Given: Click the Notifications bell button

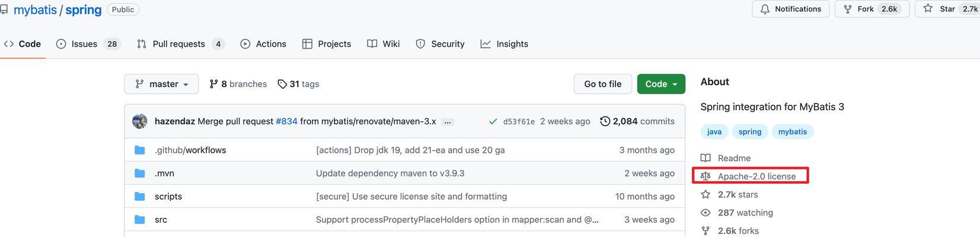Looking at the screenshot, I should (x=791, y=9).
